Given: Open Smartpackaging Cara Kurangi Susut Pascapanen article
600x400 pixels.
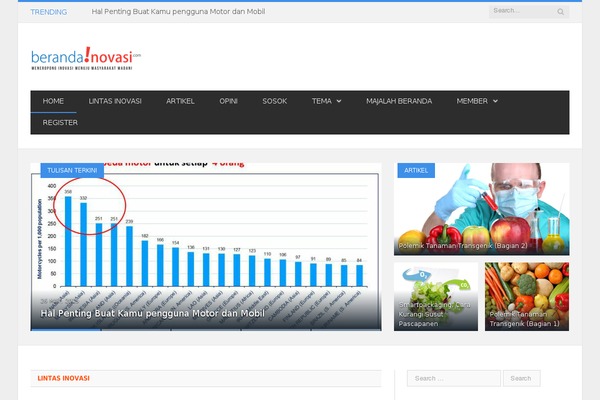Looking at the screenshot, I should point(436,297).
